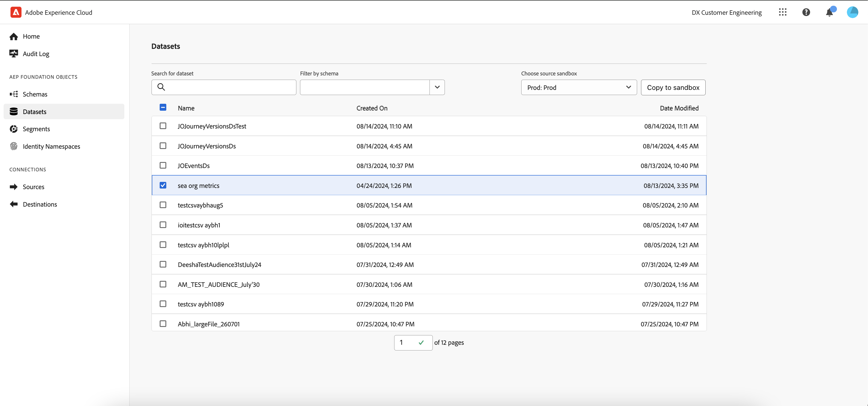Click the Destinations left-arrow icon

click(14, 204)
